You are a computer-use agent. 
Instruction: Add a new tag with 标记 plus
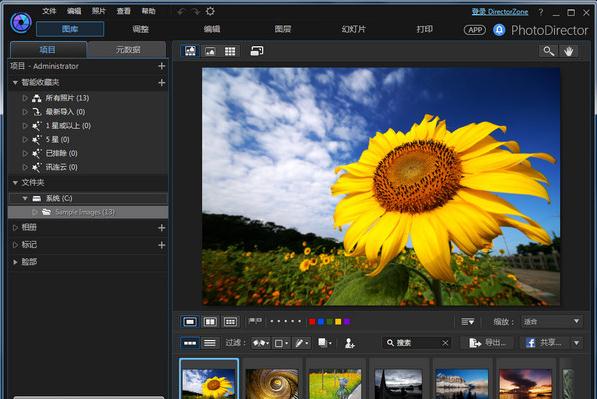161,245
